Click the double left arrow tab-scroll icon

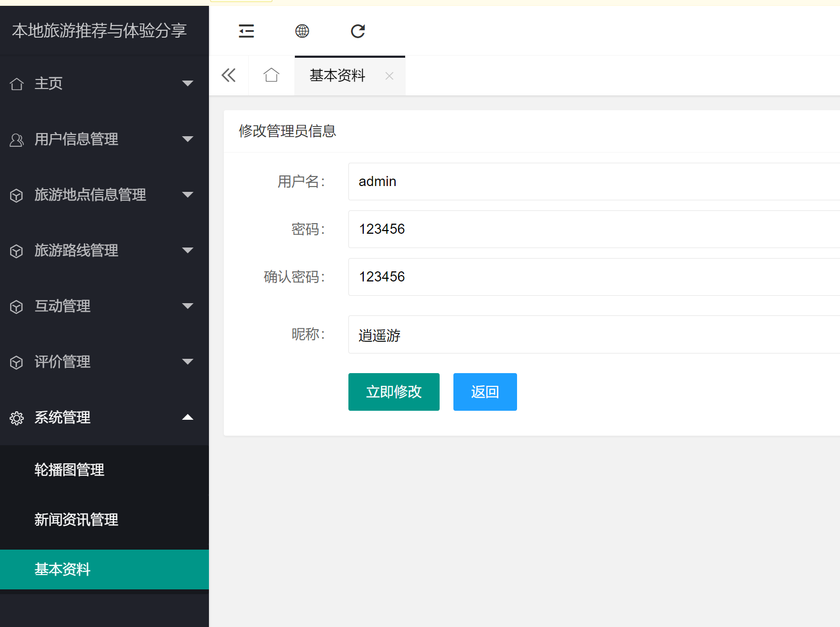pos(229,75)
